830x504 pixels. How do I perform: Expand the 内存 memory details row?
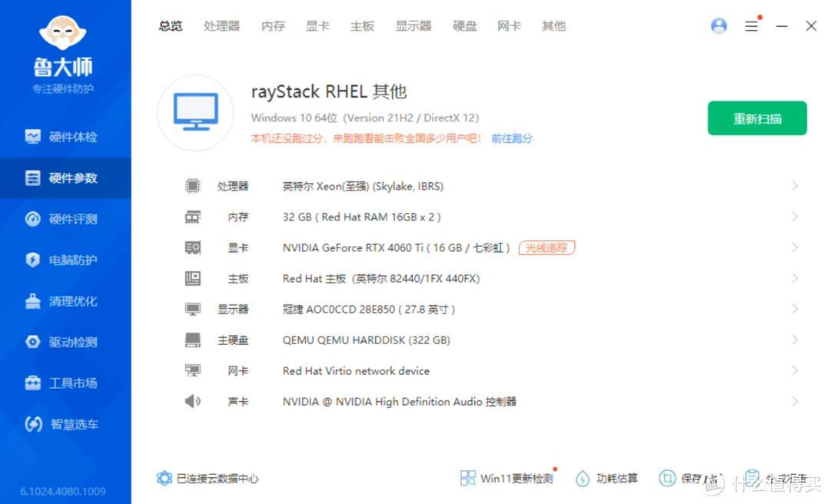[795, 217]
